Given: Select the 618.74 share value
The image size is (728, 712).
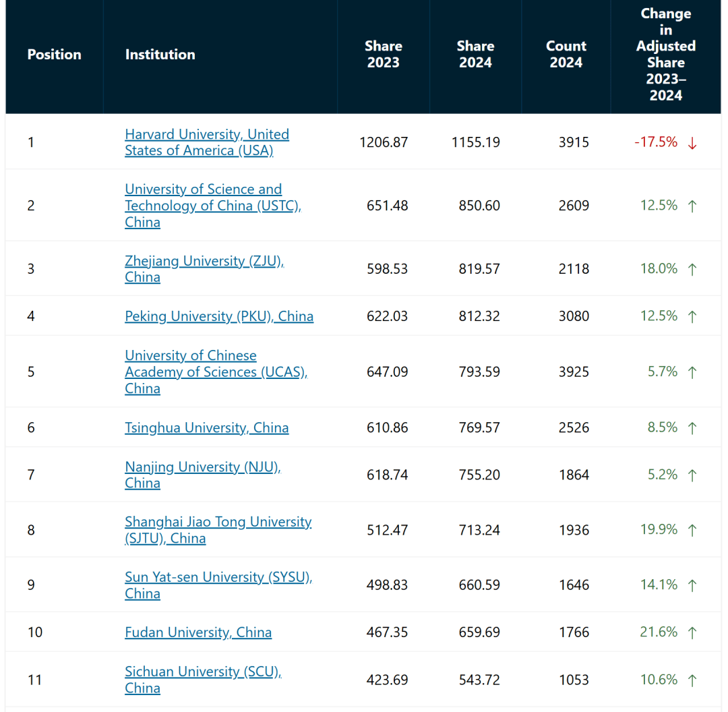Looking at the screenshot, I should [387, 475].
